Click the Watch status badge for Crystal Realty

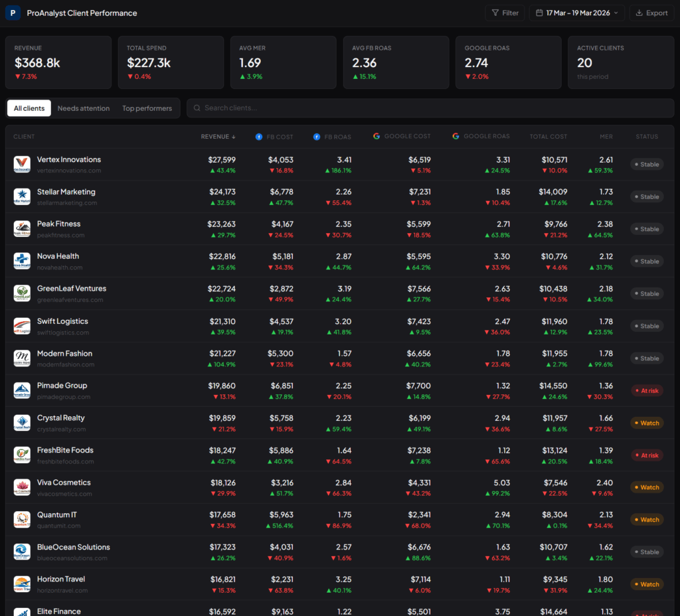point(647,423)
